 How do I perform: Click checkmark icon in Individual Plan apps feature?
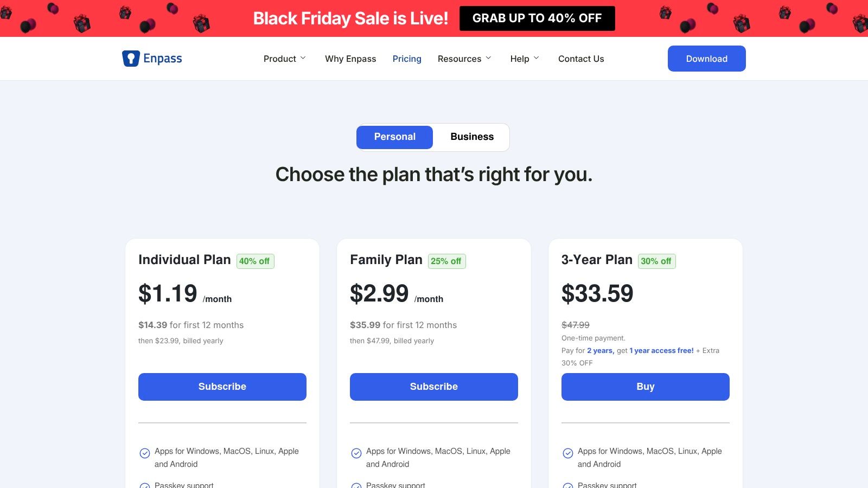point(145,453)
